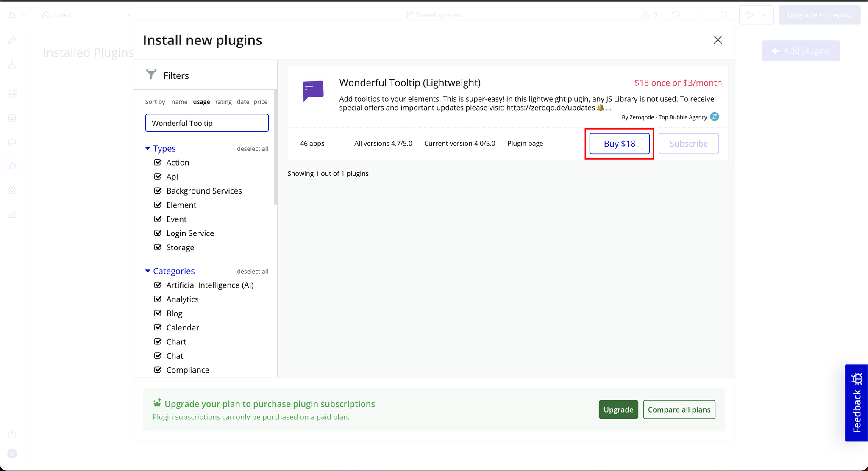Sort plugins by usage
This screenshot has width=868, height=471.
201,102
